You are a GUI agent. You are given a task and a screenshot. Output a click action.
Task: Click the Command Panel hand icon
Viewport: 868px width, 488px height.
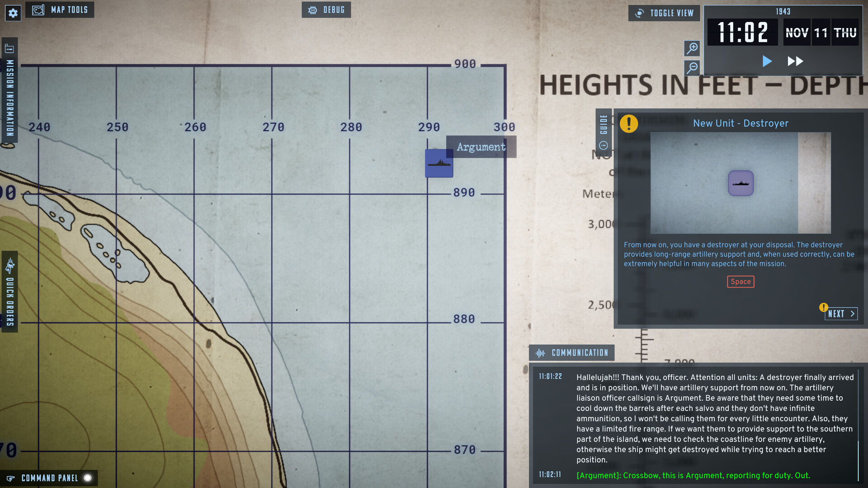12,478
